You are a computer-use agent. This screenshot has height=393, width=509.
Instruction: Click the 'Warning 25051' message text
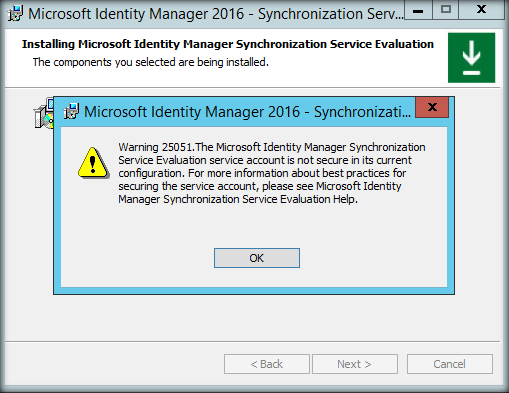point(272,173)
